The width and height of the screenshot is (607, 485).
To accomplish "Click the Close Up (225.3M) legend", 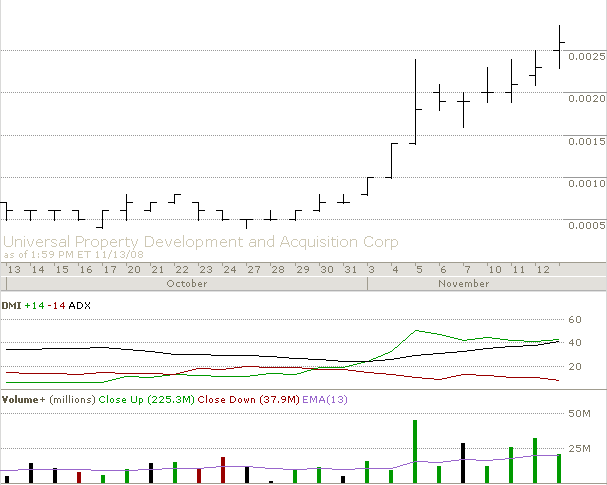I will point(146,399).
